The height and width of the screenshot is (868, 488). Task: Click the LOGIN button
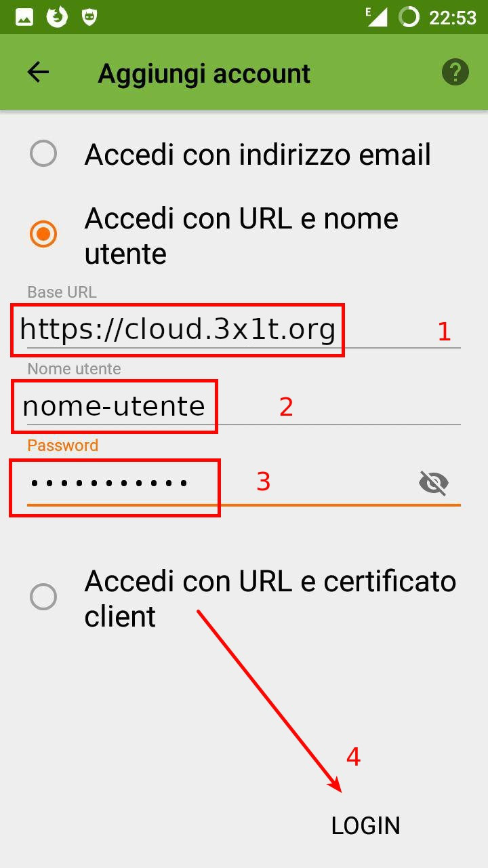pos(366,825)
